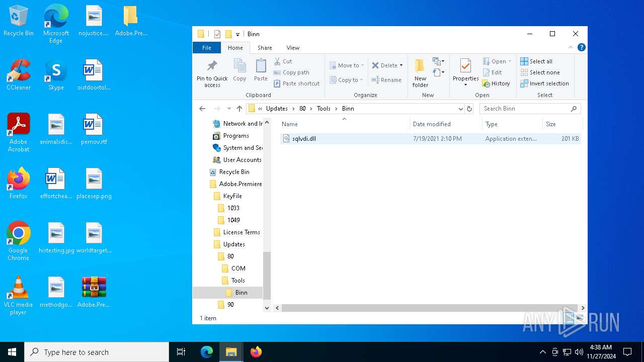The height and width of the screenshot is (362, 644).
Task: Click in the Search Binn field
Action: 530,109
